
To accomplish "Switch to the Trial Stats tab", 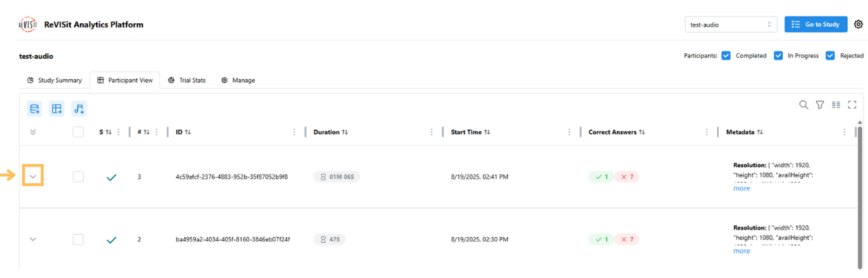I will coord(187,80).
